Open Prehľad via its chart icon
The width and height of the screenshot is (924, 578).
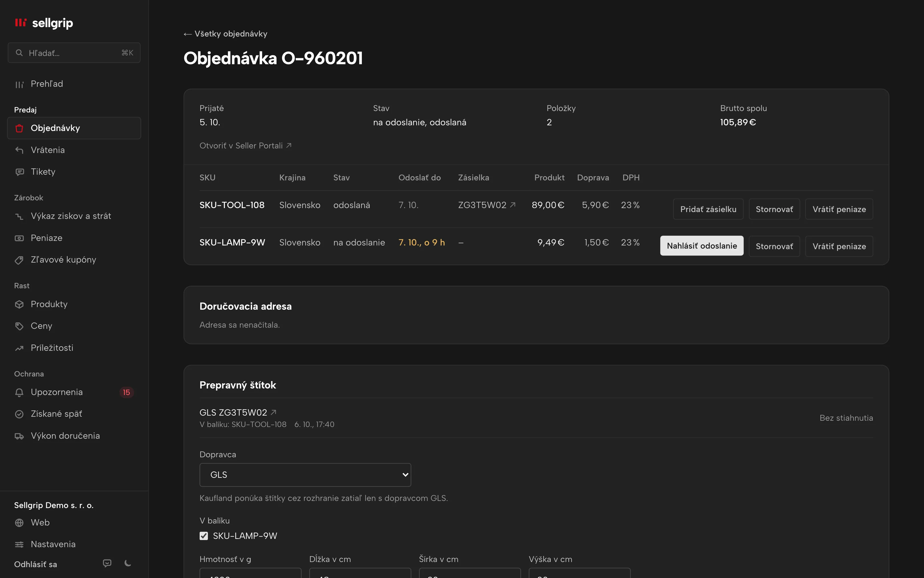(x=19, y=84)
